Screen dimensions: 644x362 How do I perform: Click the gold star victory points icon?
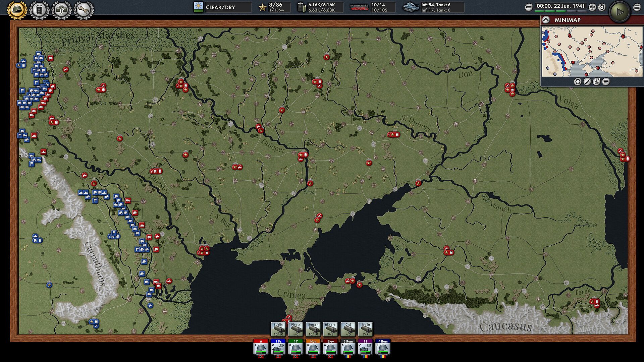(262, 7)
